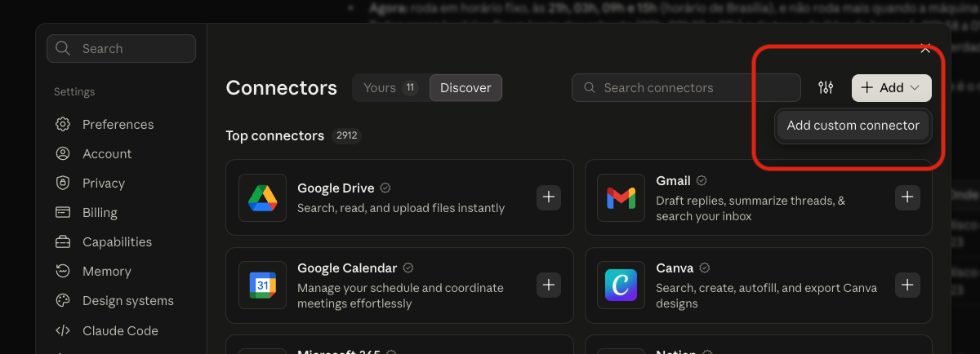980x354 pixels.
Task: Open Design systems settings
Action: click(x=127, y=301)
